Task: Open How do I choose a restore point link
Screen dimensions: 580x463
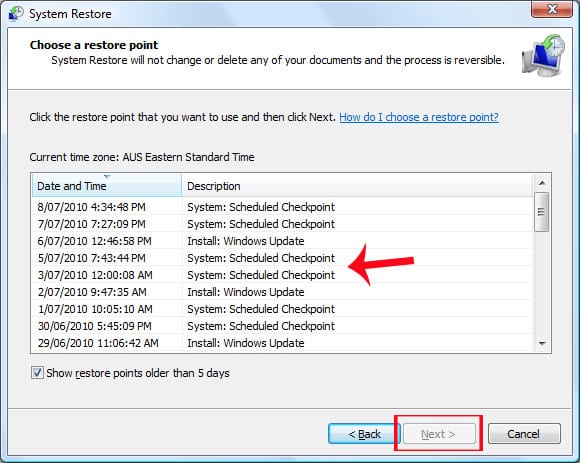Action: [x=419, y=117]
